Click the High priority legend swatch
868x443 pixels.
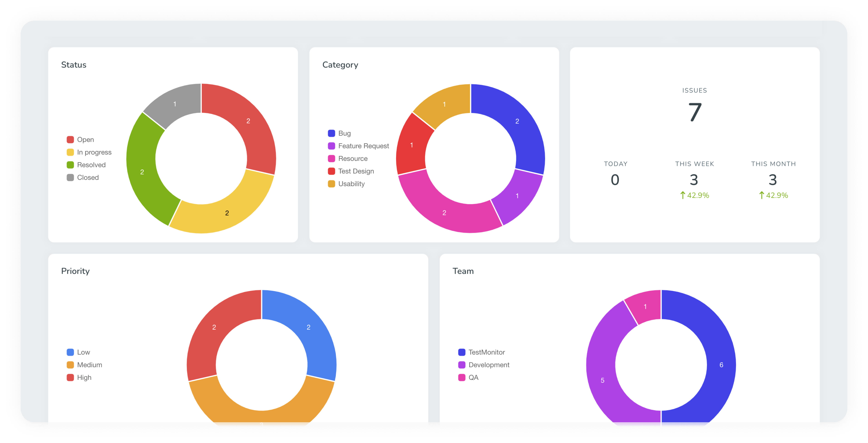coord(70,377)
